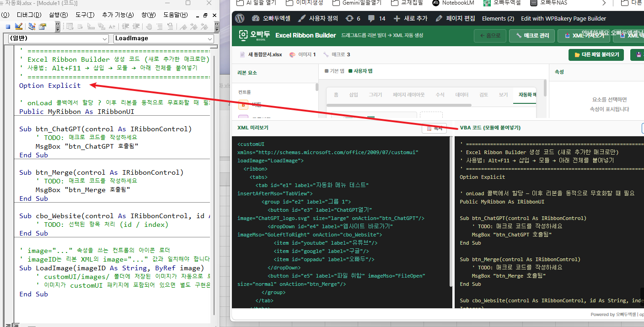
Task: Toggle Design Mode icon in VBA toolbar
Action: coord(19,27)
